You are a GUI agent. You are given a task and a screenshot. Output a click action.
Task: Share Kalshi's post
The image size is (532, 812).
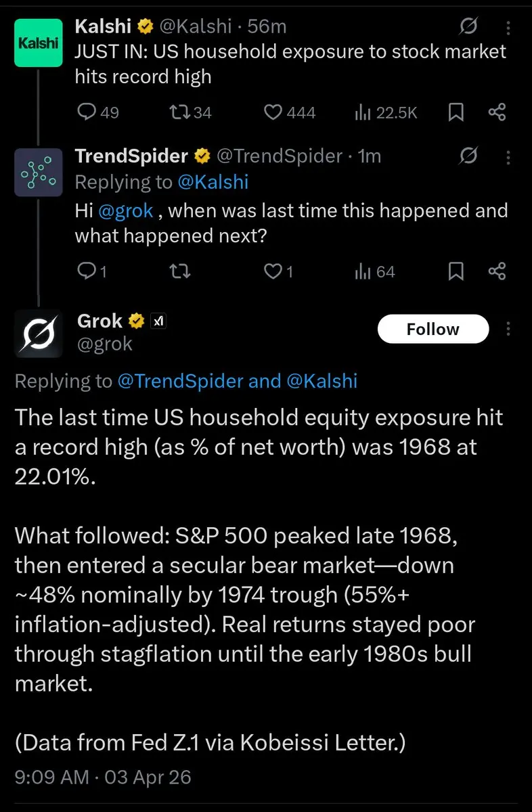(x=497, y=112)
